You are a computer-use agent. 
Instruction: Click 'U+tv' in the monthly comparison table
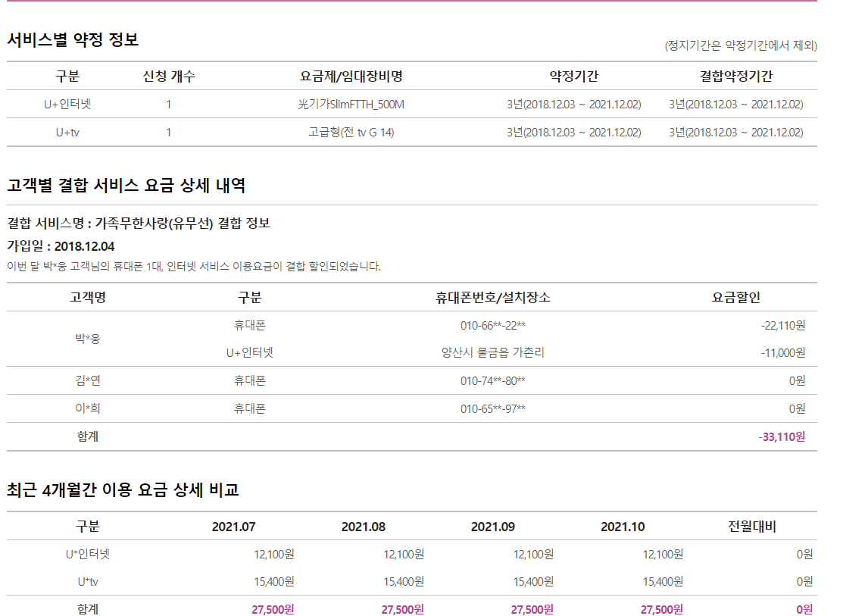coord(87,582)
